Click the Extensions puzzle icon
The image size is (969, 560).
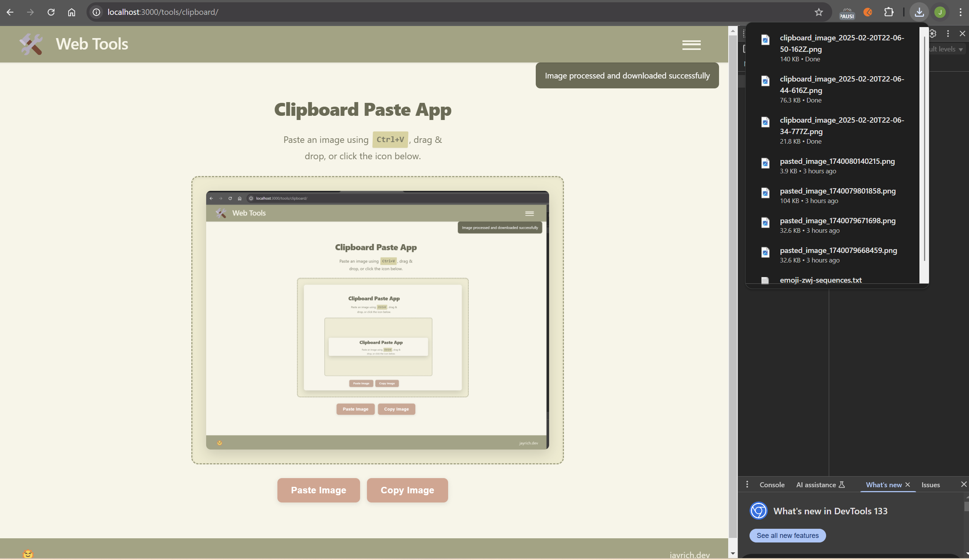click(889, 12)
